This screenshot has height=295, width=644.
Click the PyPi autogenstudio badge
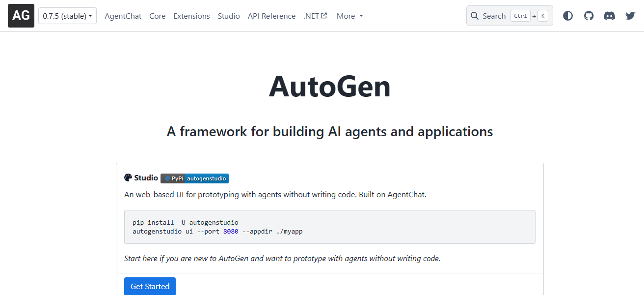coord(194,178)
